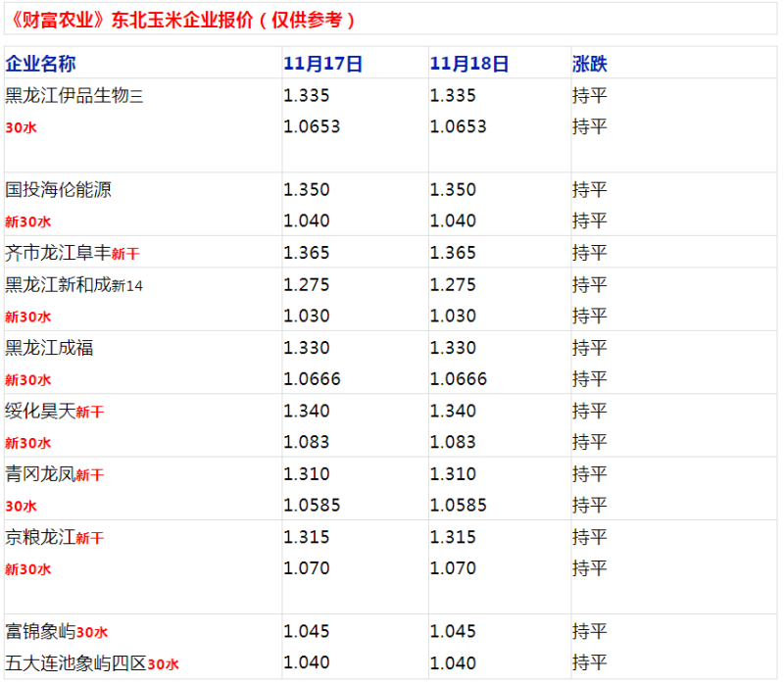Click the 1.0653 price under 11月17日
Viewport: 784px width, 684px height.
tap(312, 126)
